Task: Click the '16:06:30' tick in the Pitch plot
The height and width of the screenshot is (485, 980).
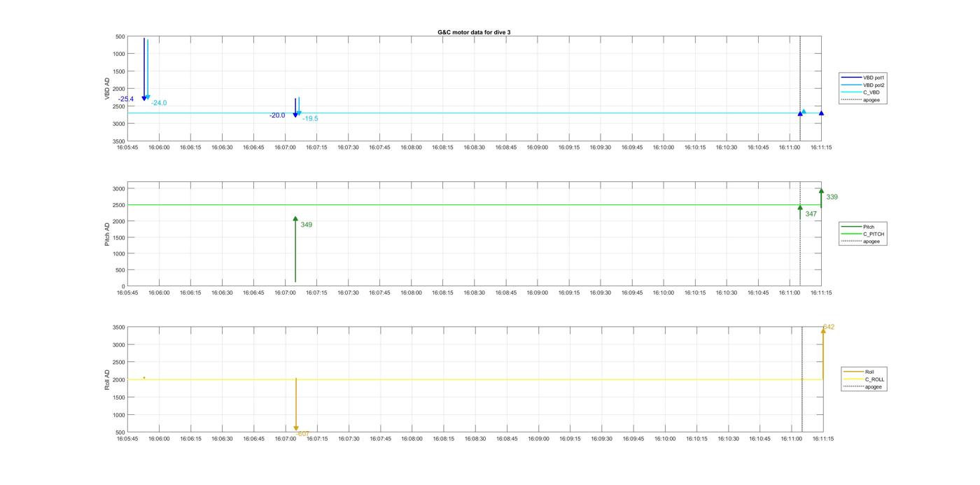Action: point(222,293)
